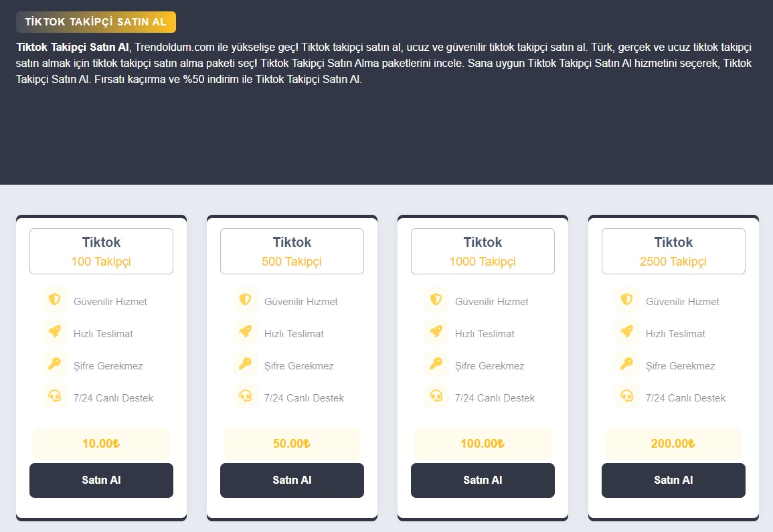The image size is (773, 532).
Task: Click the 50.00₺ price label
Action: coord(292,444)
